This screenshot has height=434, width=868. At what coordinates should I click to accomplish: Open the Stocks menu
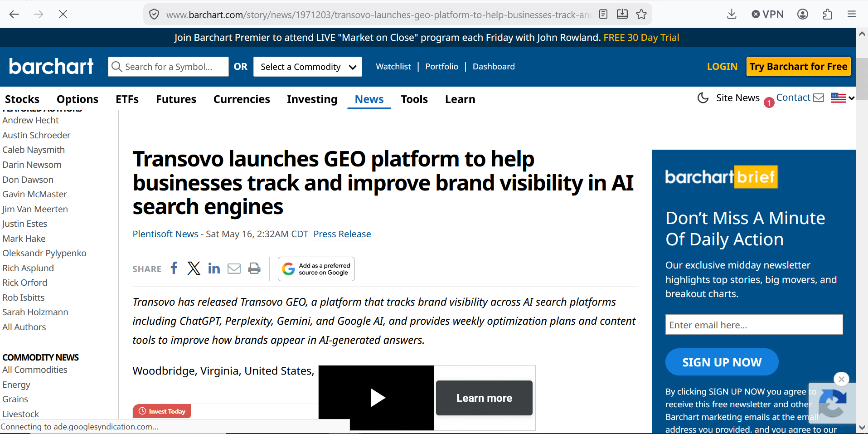(x=22, y=99)
